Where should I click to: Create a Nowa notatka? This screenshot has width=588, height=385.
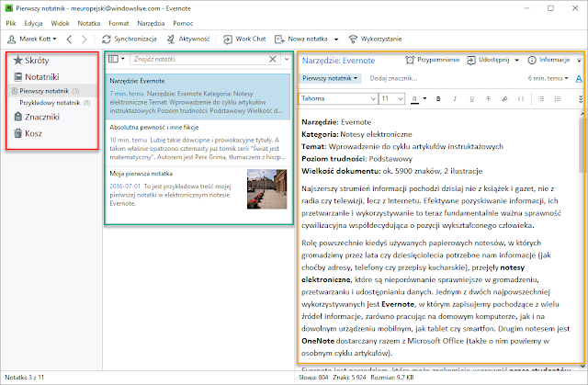coord(301,39)
